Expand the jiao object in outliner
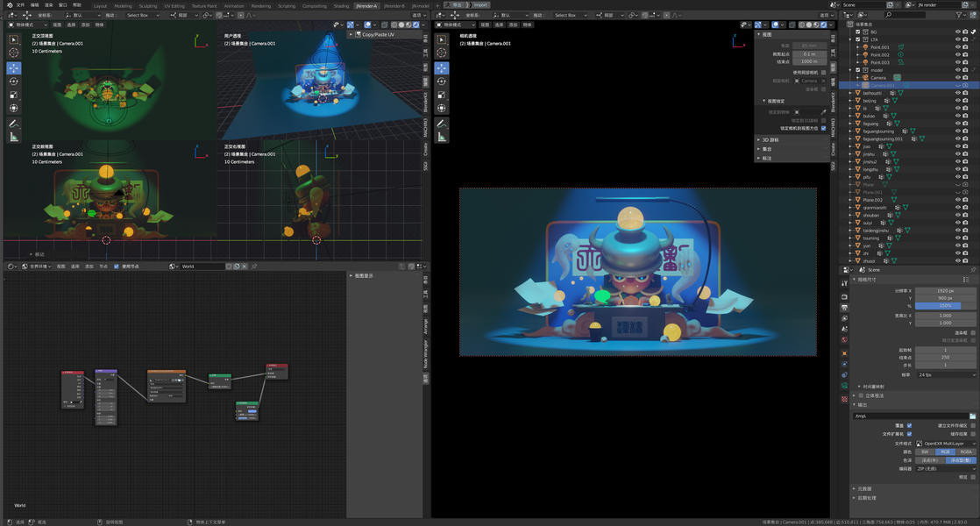The image size is (980, 526). [850, 146]
